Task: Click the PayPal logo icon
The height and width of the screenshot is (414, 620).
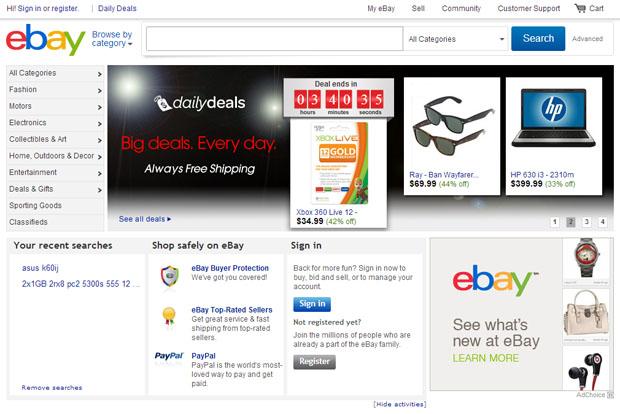Action: (x=169, y=356)
